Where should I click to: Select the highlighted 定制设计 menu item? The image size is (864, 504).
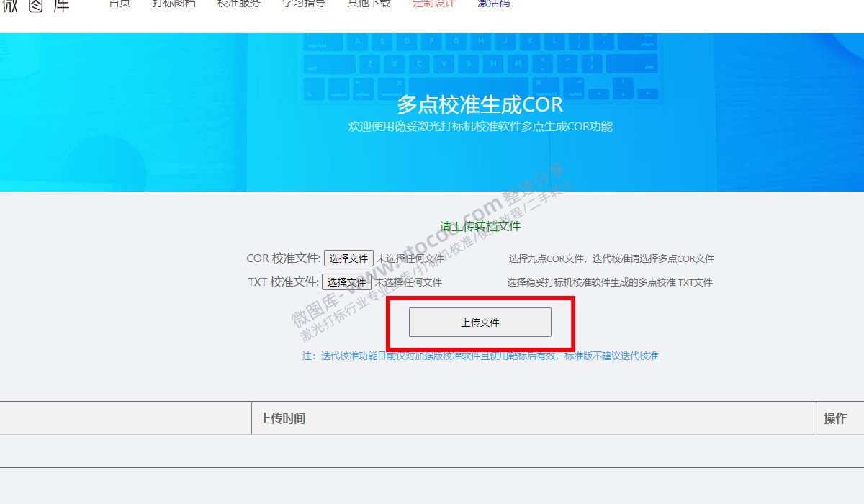[433, 3]
